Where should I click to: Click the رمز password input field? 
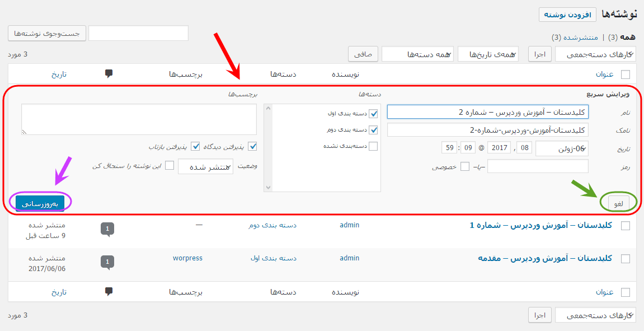(538, 166)
